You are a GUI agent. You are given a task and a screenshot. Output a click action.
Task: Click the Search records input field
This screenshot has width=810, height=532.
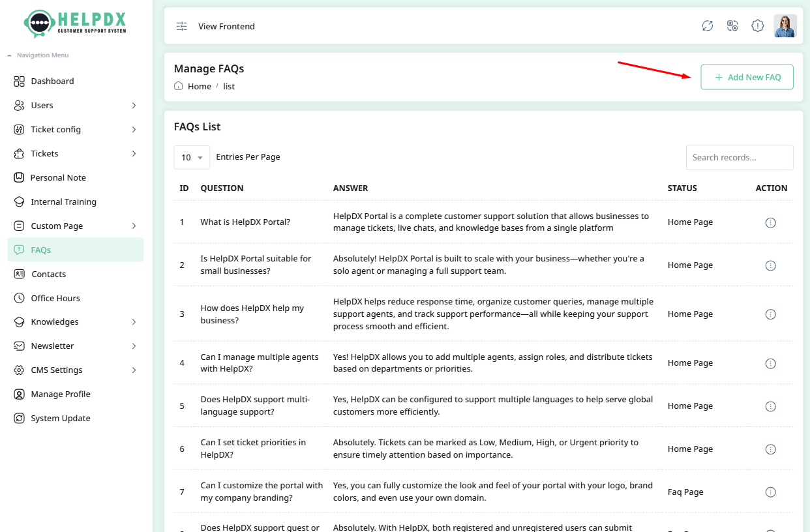pos(740,157)
